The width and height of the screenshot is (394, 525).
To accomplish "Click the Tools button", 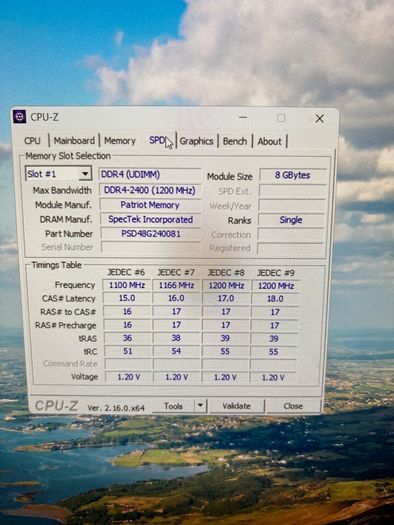I will tap(173, 406).
